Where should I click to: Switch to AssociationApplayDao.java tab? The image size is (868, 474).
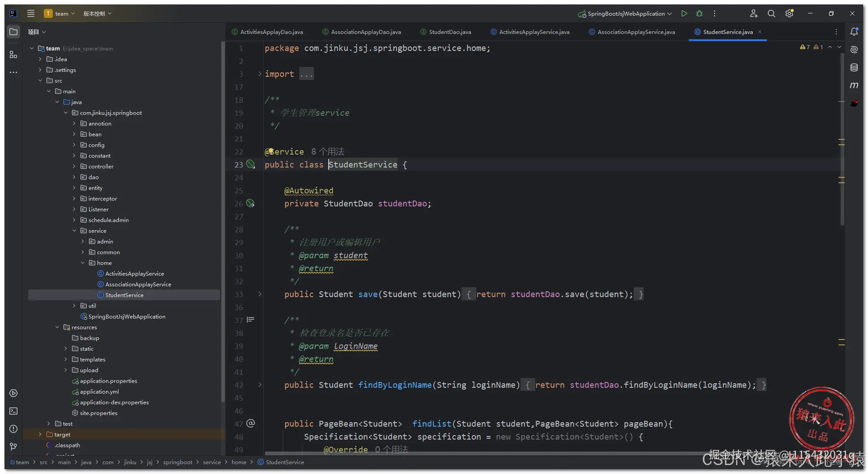pyautogui.click(x=362, y=32)
